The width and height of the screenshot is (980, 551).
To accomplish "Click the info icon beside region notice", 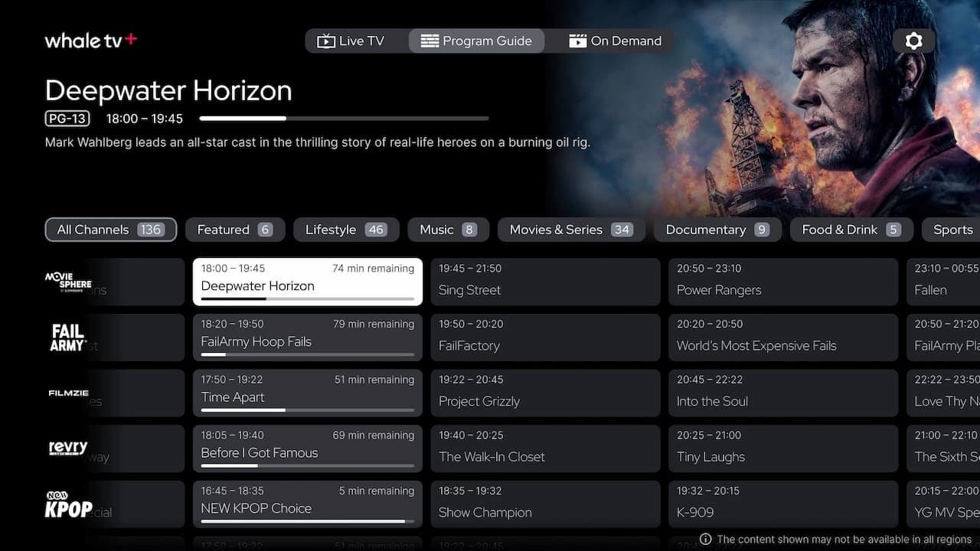I will coord(705,540).
